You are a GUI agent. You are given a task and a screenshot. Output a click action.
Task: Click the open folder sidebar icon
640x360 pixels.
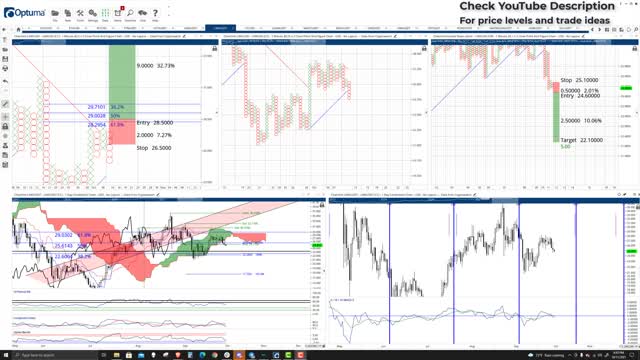pos(5,49)
